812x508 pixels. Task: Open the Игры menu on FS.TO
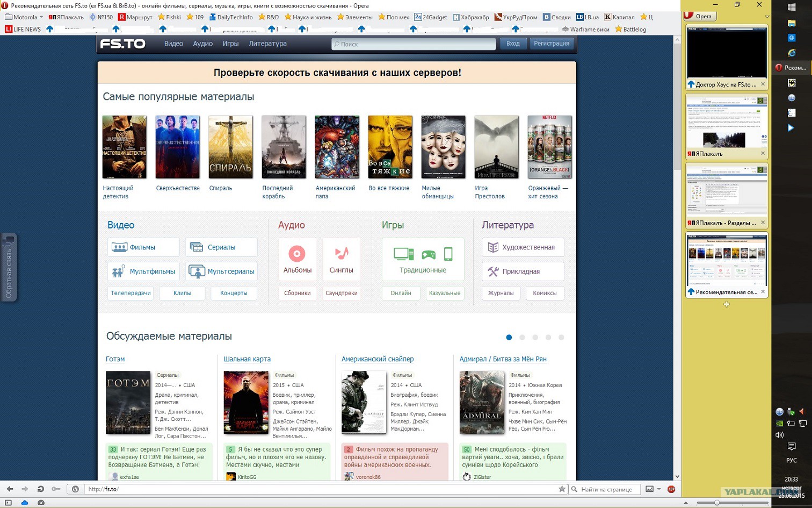click(230, 44)
